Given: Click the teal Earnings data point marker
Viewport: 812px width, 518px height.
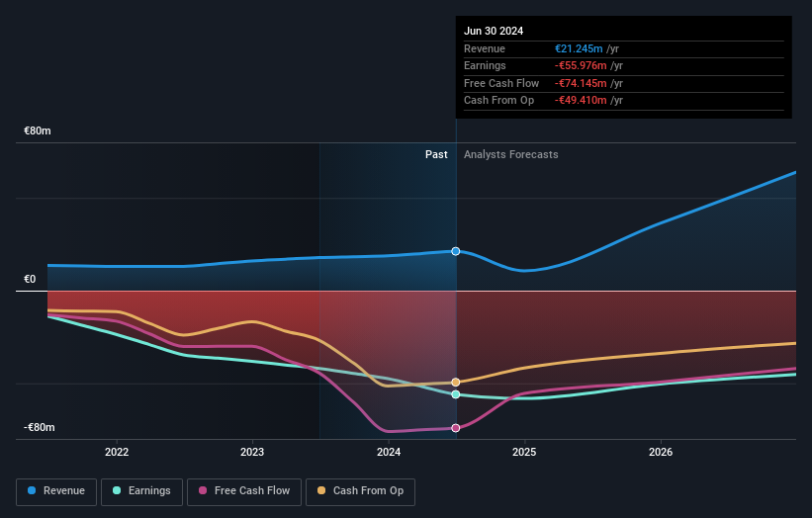Looking at the screenshot, I should [456, 394].
